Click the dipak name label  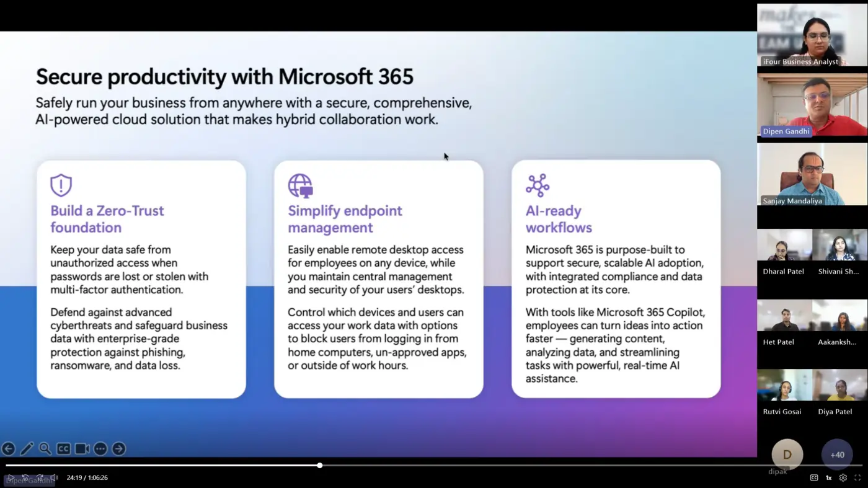[x=777, y=472]
